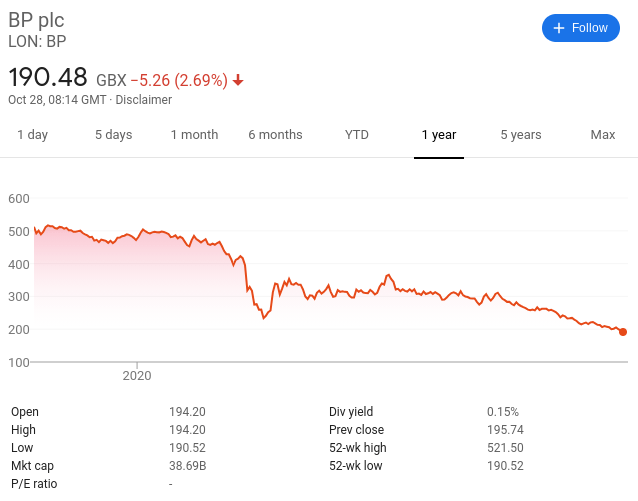Click the BP plc company title
638x501 pixels.
click(x=36, y=20)
